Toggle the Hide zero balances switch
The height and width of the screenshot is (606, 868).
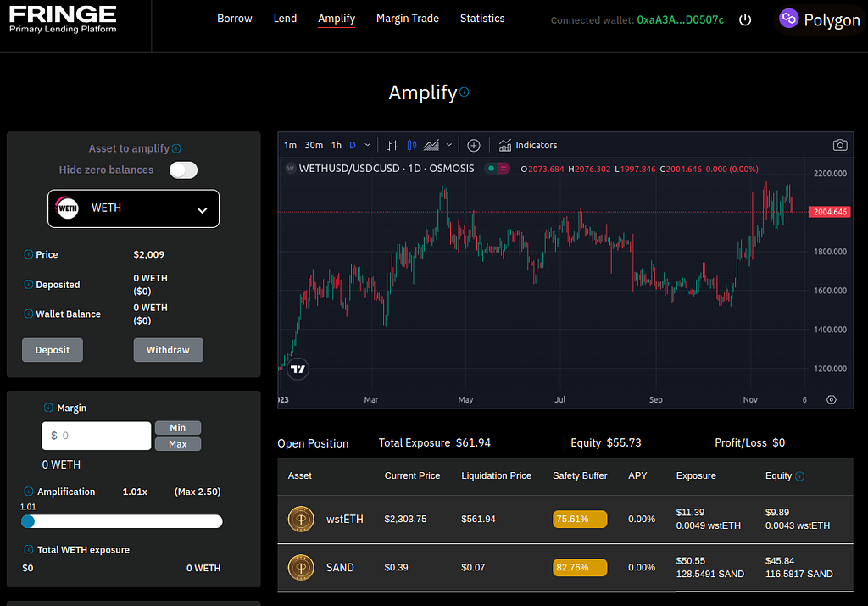[183, 170]
